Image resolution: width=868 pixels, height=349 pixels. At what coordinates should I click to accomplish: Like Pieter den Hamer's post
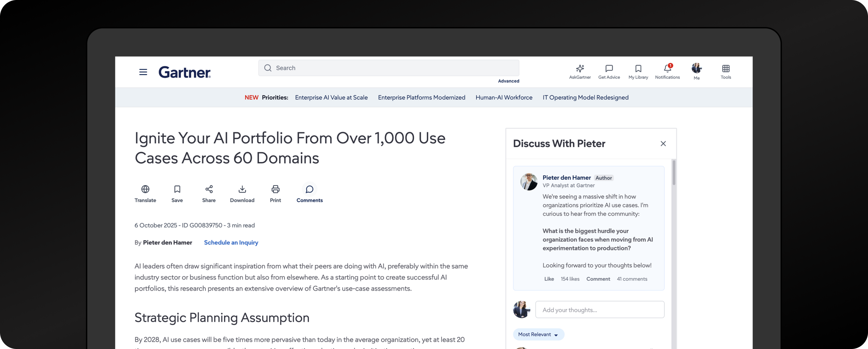click(549, 279)
